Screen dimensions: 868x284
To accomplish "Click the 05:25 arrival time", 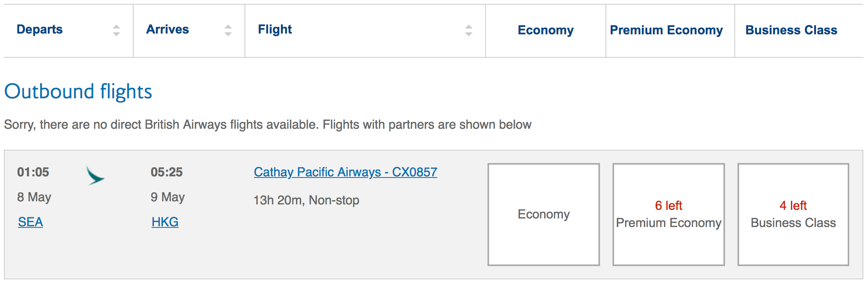I will click(x=167, y=172).
